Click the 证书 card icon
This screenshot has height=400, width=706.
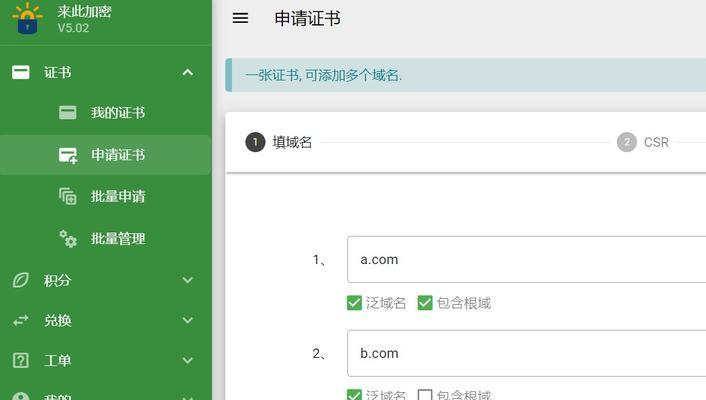pyautogui.click(x=21, y=72)
